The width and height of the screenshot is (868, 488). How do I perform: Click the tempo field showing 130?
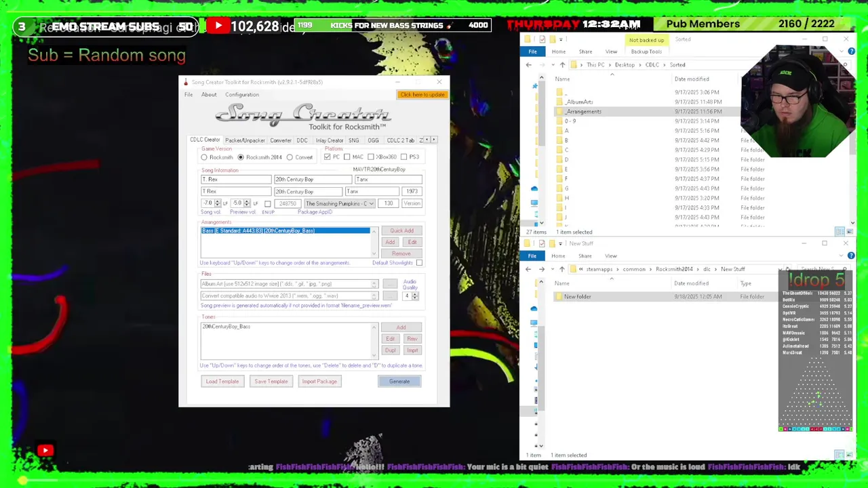(x=389, y=203)
